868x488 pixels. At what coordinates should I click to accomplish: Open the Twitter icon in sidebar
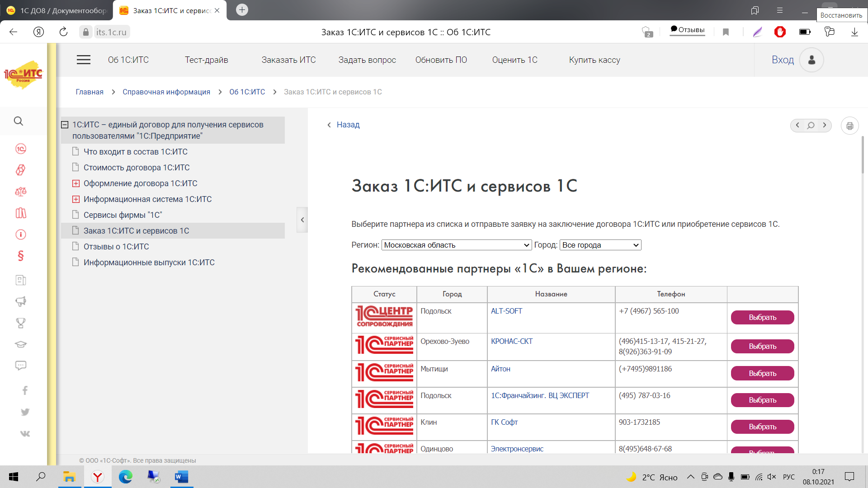pyautogui.click(x=25, y=412)
